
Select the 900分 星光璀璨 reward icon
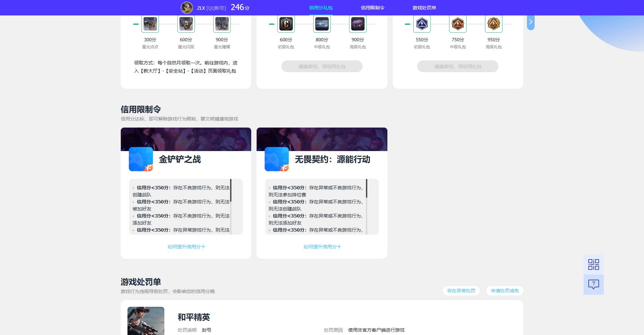pos(222,24)
